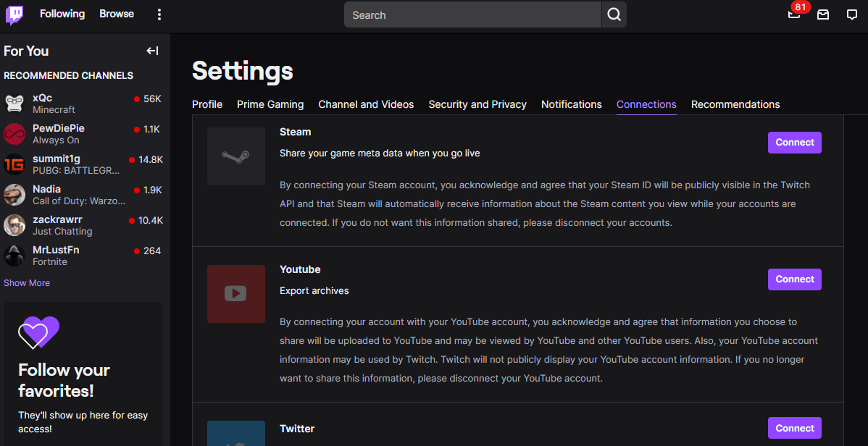This screenshot has height=446, width=868.
Task: Click the RECOMMENDED CHANNELS heading
Action: pyautogui.click(x=69, y=76)
